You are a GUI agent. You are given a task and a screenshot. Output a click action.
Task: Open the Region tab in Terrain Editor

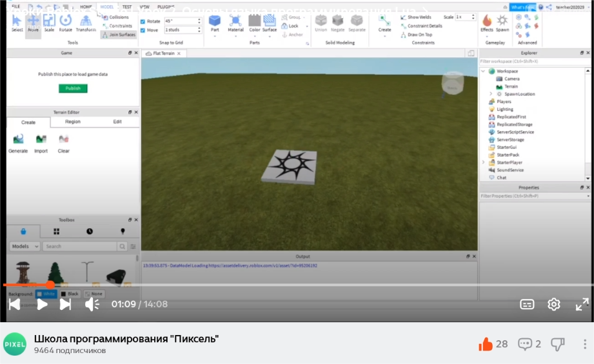tap(73, 122)
